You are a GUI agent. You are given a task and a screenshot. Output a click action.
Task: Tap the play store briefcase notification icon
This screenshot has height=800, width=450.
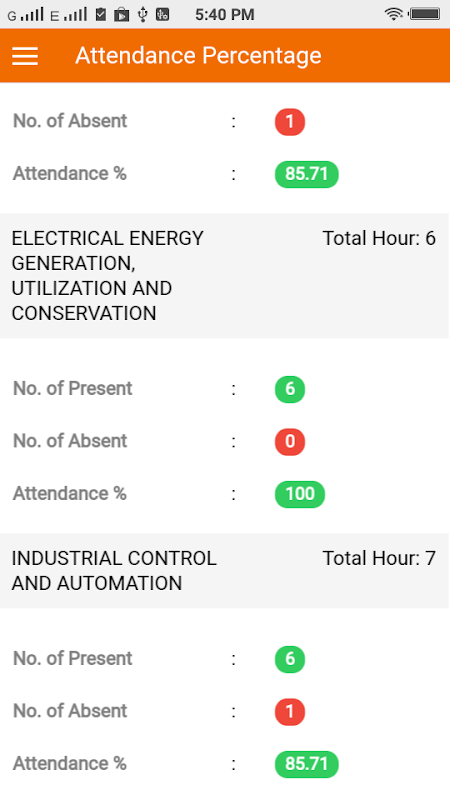121,14
